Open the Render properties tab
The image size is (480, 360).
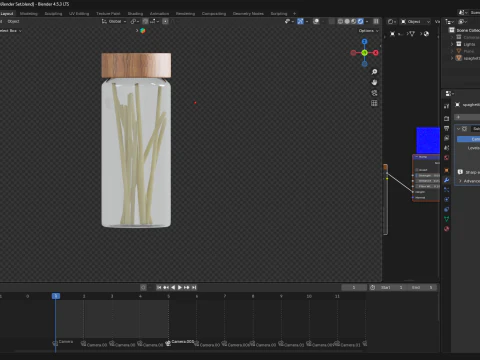pos(447,119)
